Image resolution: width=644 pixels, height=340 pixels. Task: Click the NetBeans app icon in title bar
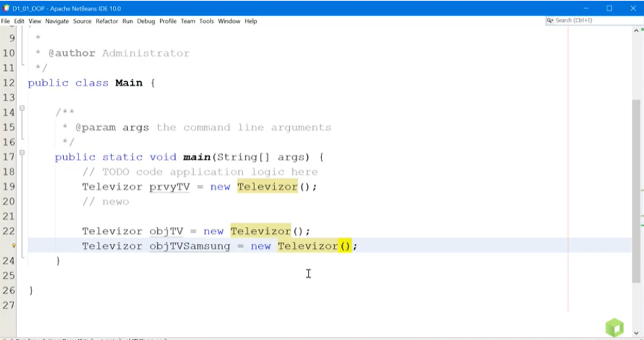6,8
